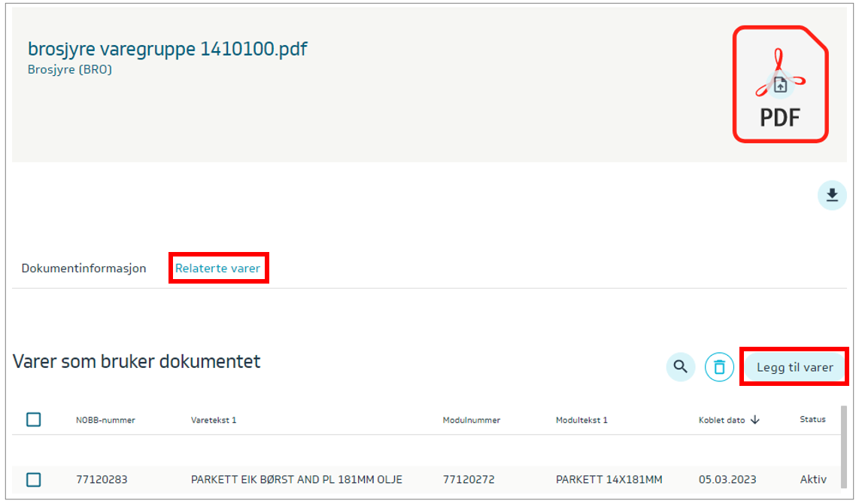Click the trash can delete icon
The height and width of the screenshot is (504, 859).
pos(719,367)
